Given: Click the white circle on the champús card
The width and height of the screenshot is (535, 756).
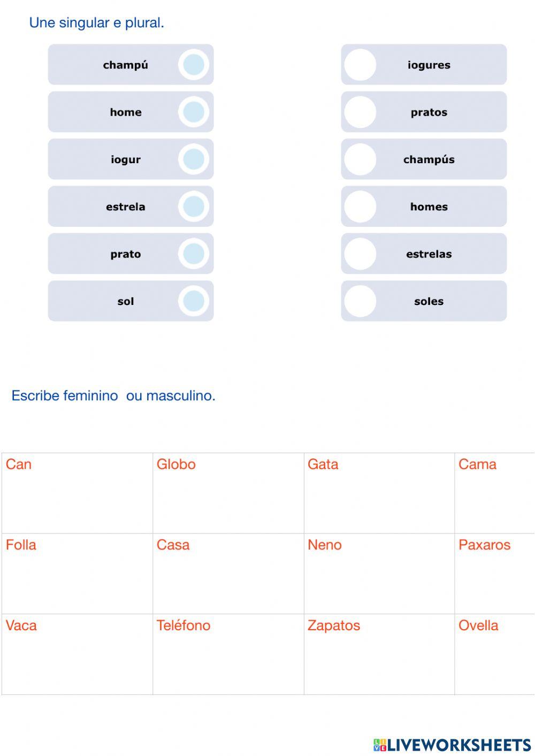Looking at the screenshot, I should 360,159.
